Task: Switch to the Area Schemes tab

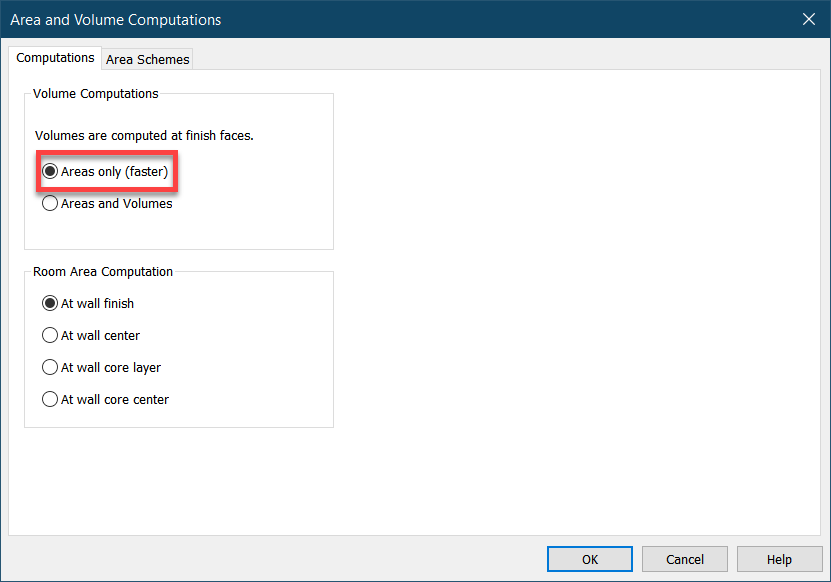Action: [146, 59]
